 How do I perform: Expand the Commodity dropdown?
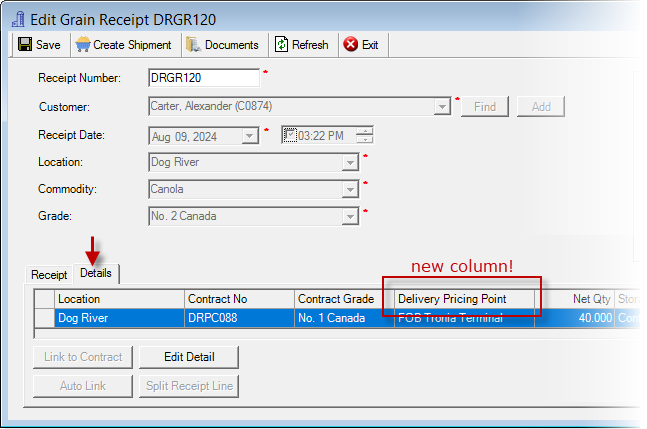point(350,190)
